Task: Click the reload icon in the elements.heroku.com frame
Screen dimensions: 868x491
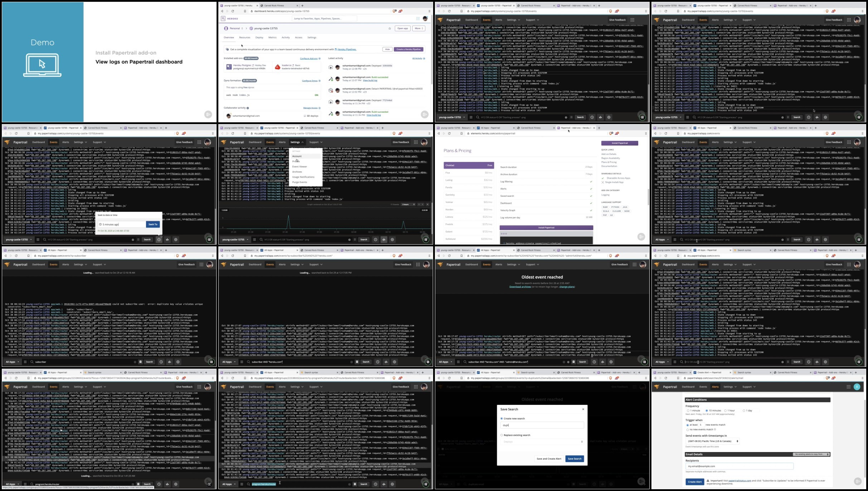Action: [449, 133]
